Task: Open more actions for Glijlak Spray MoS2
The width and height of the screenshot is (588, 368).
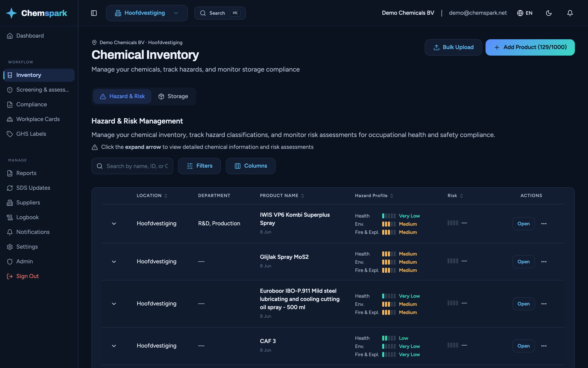Action: click(x=544, y=262)
